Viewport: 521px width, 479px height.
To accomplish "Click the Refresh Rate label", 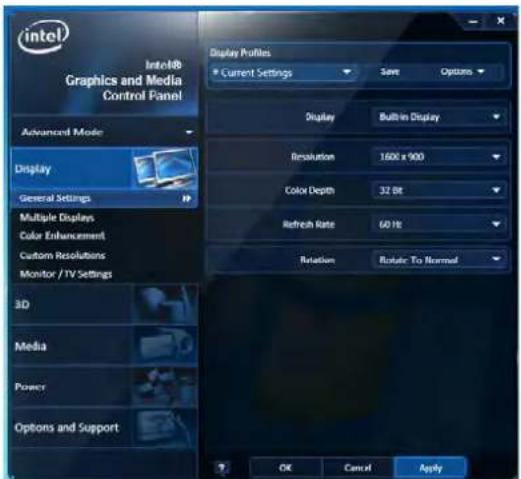I will coord(308,224).
